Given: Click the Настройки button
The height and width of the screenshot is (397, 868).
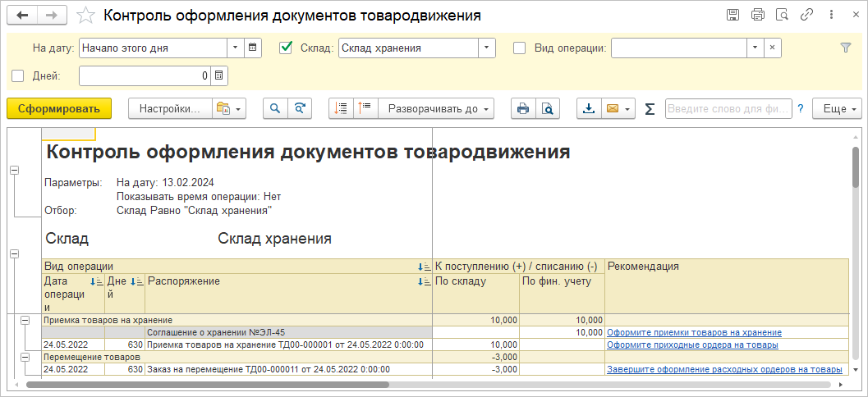Looking at the screenshot, I should (x=169, y=108).
